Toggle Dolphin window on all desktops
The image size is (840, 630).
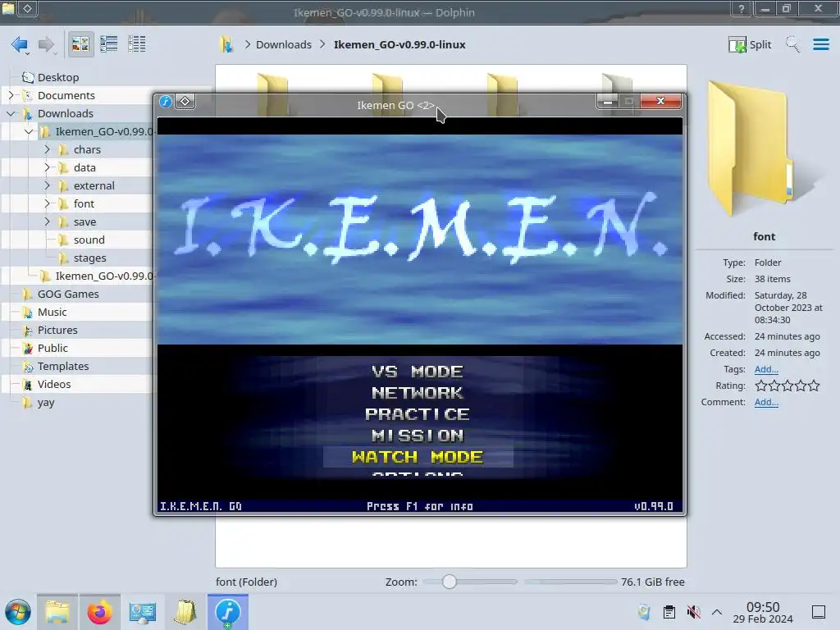point(27,8)
